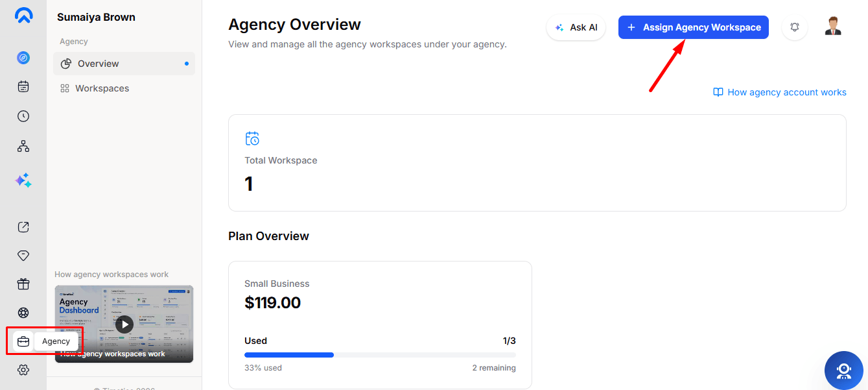Open the user profile avatar

[833, 27]
